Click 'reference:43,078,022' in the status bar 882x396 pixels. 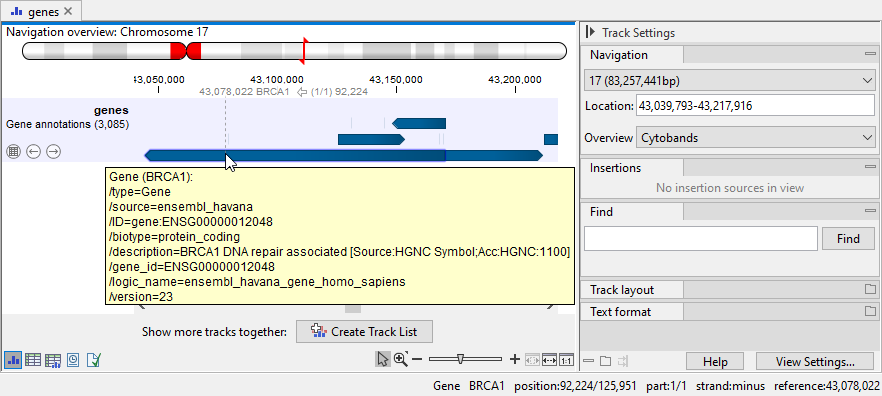(826, 386)
